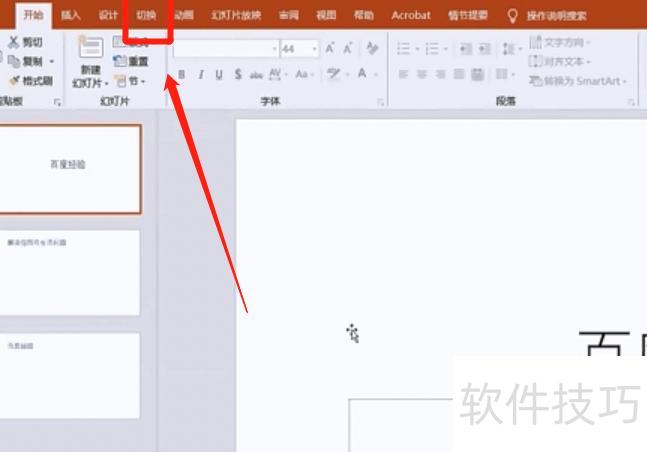Expand the font color dropdown arrow
647x452 pixels.
pos(376,75)
